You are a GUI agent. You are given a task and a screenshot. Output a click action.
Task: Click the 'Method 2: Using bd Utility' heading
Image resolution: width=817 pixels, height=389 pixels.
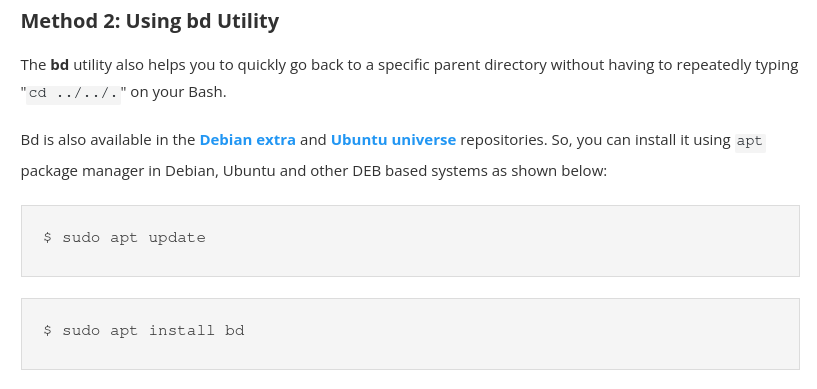point(150,21)
